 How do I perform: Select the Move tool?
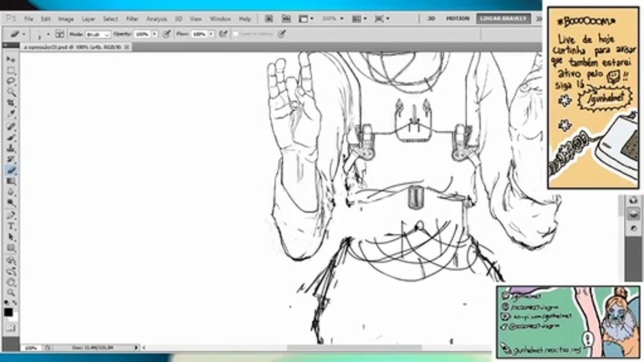11,59
